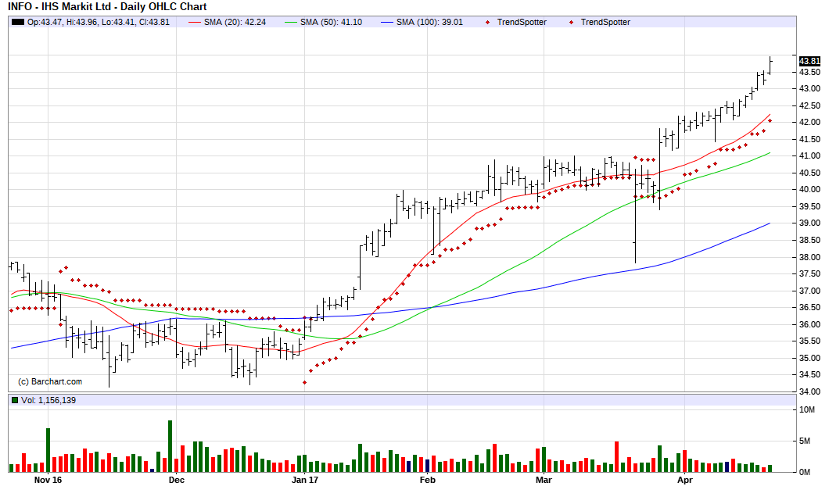Click the highlighted last price tag 43.81
This screenshot has width=829, height=504.
pos(810,61)
